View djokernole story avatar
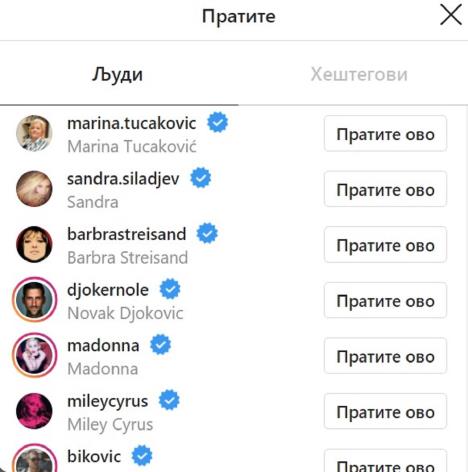 [x=34, y=300]
